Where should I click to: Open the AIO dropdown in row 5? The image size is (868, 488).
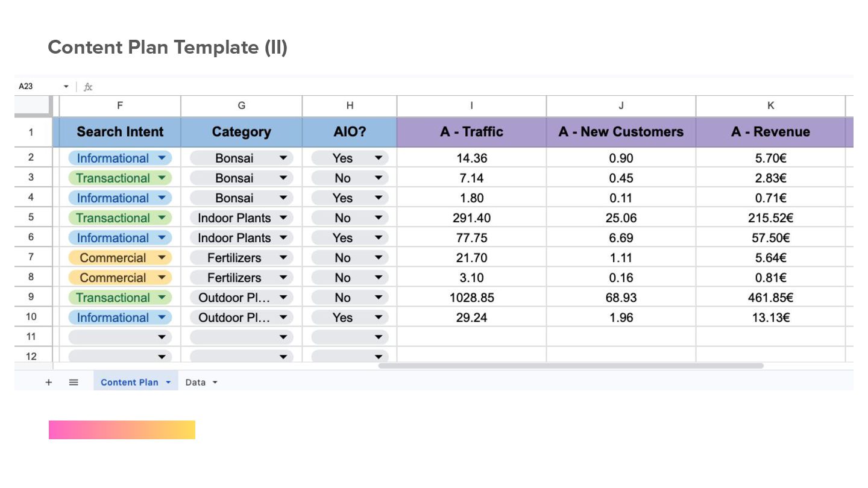pyautogui.click(x=378, y=218)
